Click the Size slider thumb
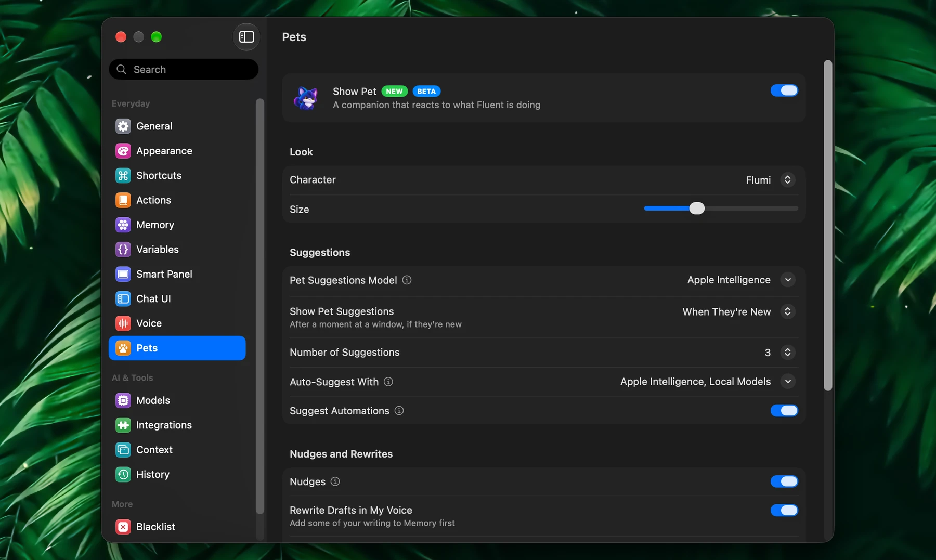Viewport: 936px width, 560px height. 697,209
